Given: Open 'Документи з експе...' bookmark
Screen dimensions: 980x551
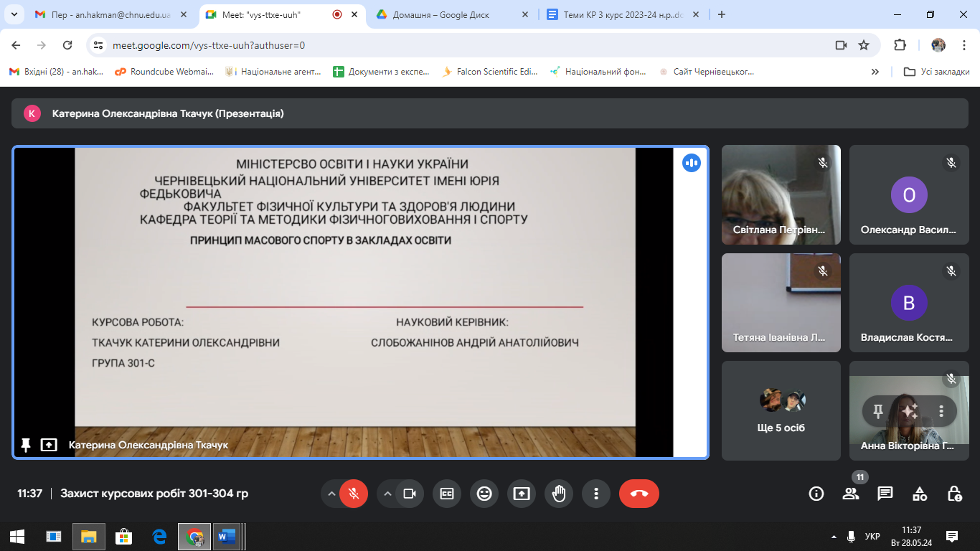Looking at the screenshot, I should tap(381, 72).
